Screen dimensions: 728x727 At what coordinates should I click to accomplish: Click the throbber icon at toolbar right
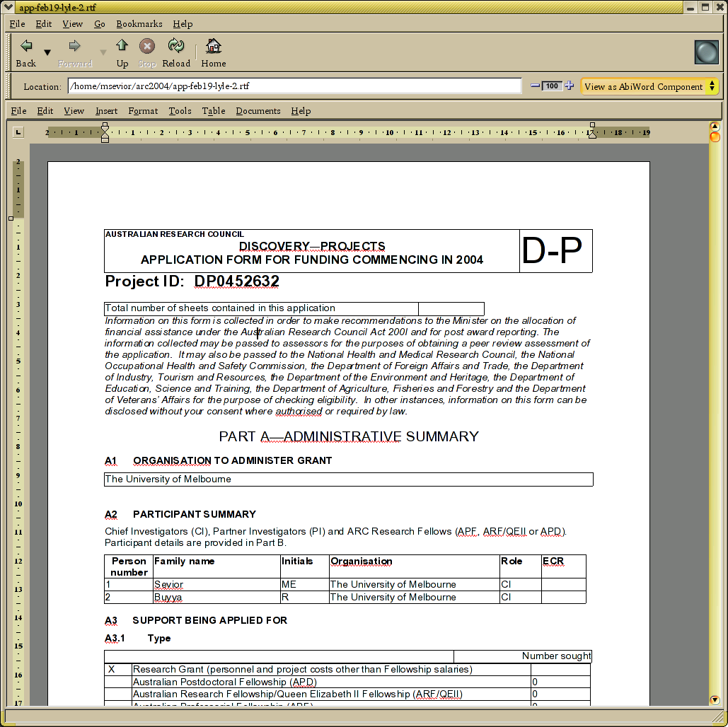[706, 52]
